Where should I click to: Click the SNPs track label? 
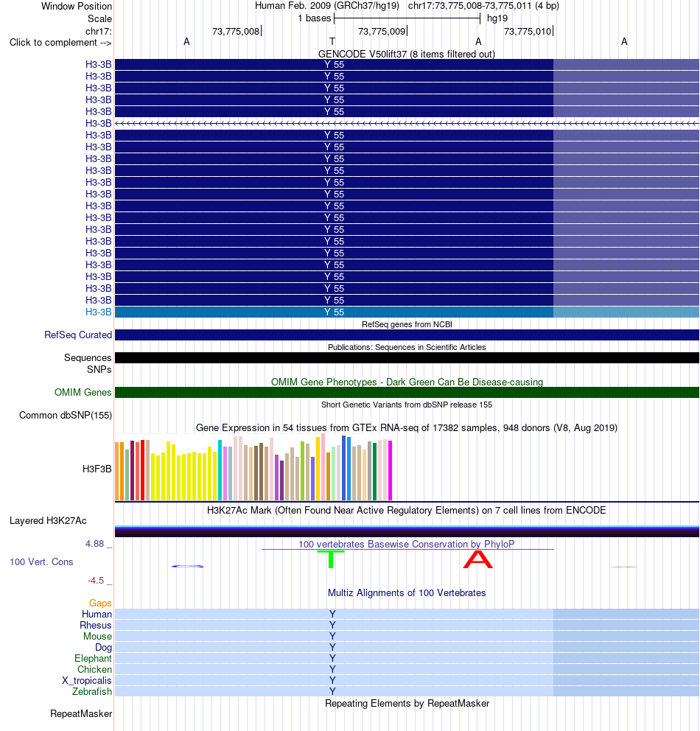99,369
